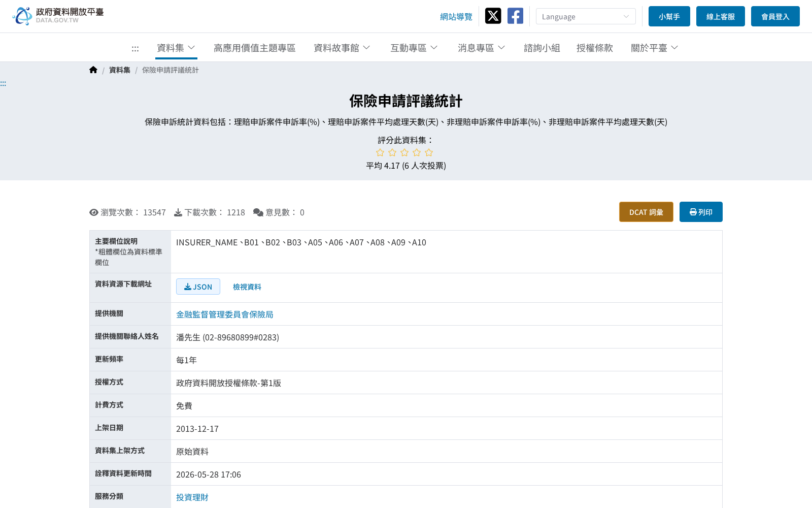This screenshot has width=812, height=508.
Task: Click the accesskey ::: marker in the navigation bar
Action: (135, 49)
